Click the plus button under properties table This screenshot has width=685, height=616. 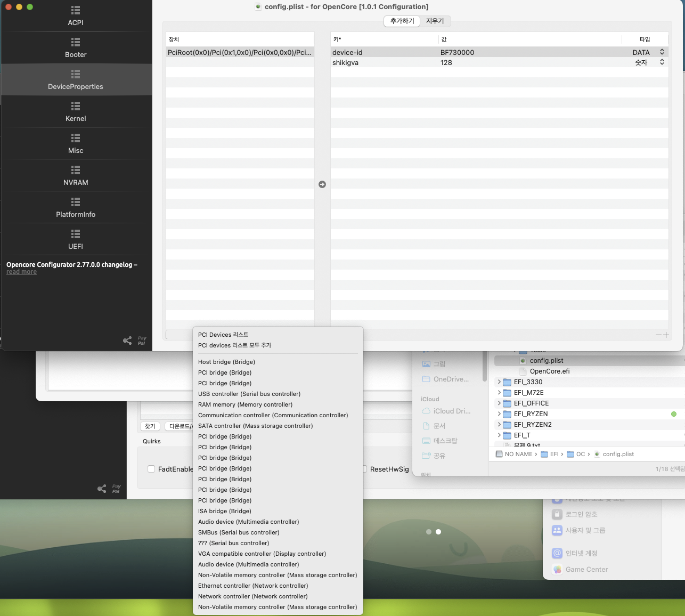[666, 335]
